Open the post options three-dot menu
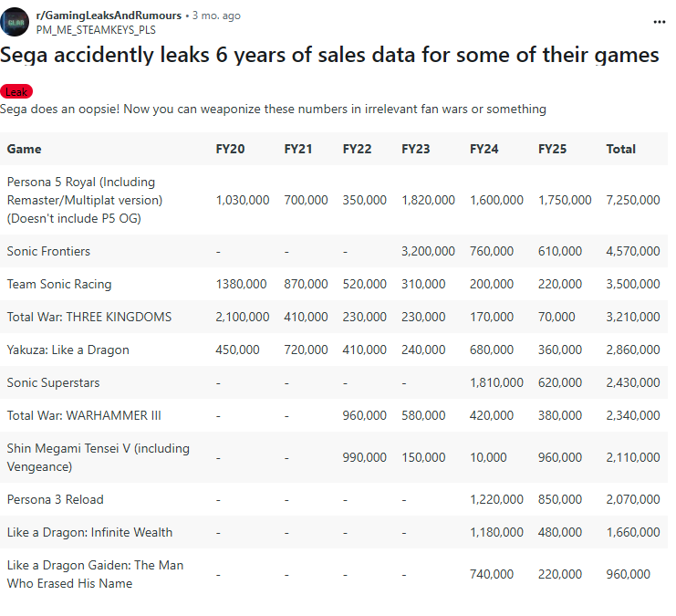 pos(660,22)
